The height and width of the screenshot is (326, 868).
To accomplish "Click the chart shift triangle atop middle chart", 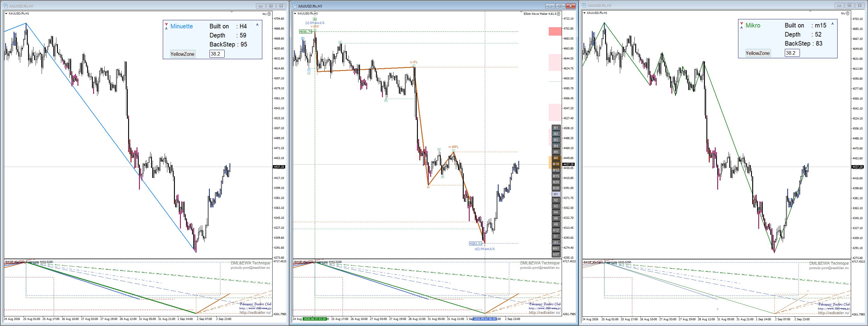I will click(x=521, y=12).
